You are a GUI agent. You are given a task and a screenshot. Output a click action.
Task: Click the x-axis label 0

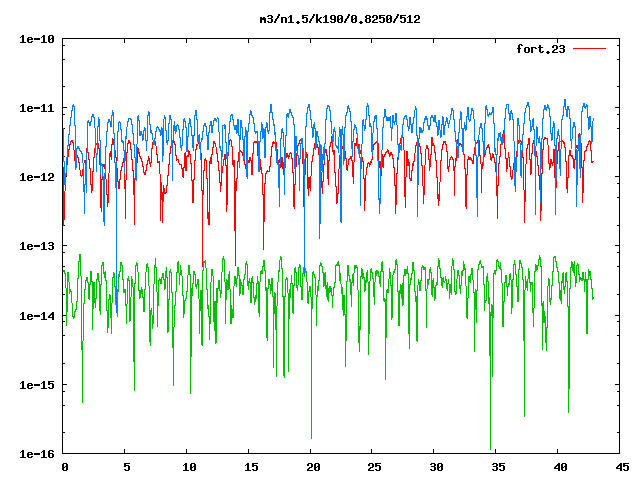coord(65,467)
